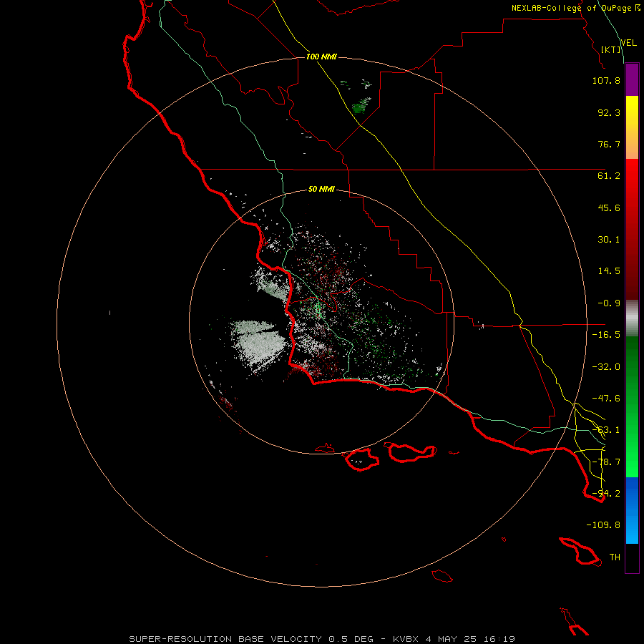
Task: Click the blue segment of velocity color bar
Action: (632, 510)
